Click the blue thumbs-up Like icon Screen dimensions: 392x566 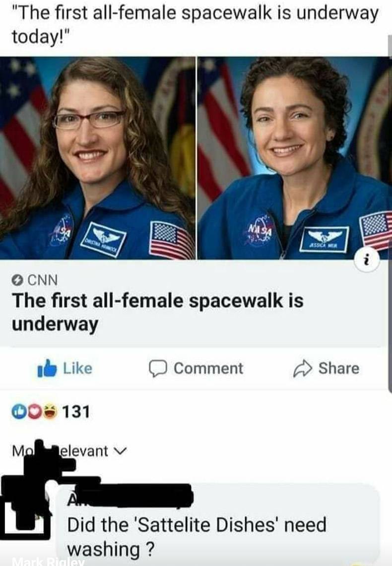pyautogui.click(x=47, y=368)
